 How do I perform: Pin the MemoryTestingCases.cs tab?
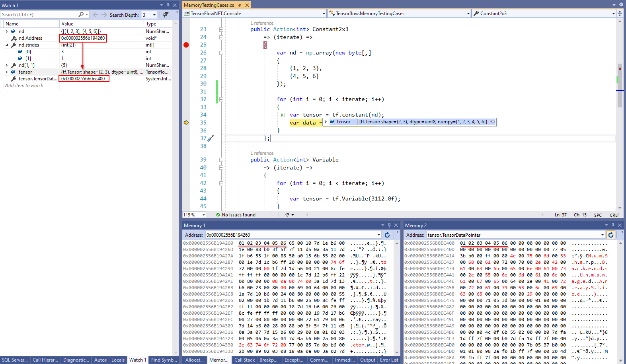click(240, 5)
